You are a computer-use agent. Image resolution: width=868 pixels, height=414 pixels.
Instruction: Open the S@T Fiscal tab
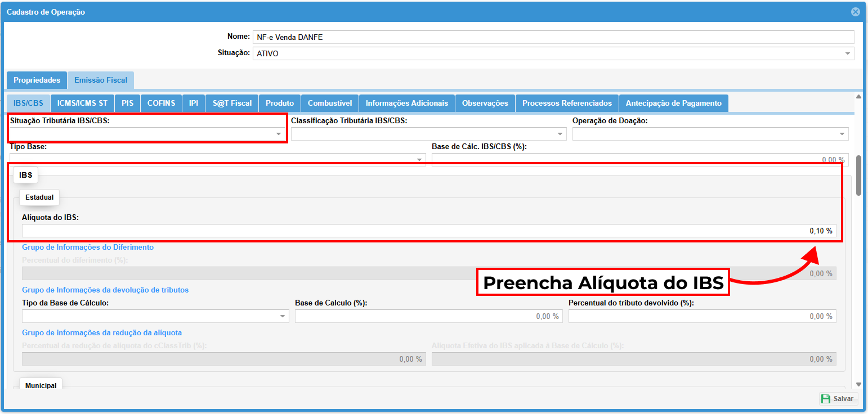[232, 103]
